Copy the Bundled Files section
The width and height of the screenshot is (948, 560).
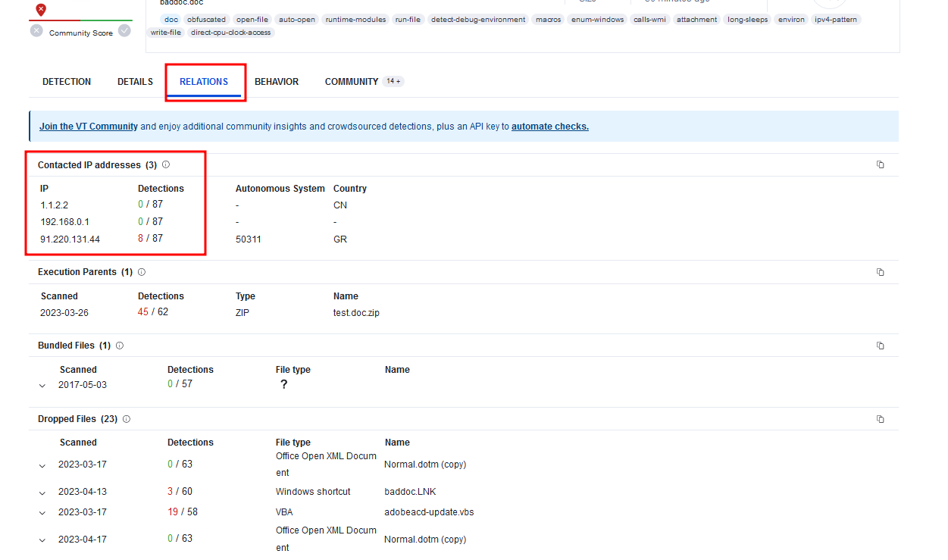point(880,345)
